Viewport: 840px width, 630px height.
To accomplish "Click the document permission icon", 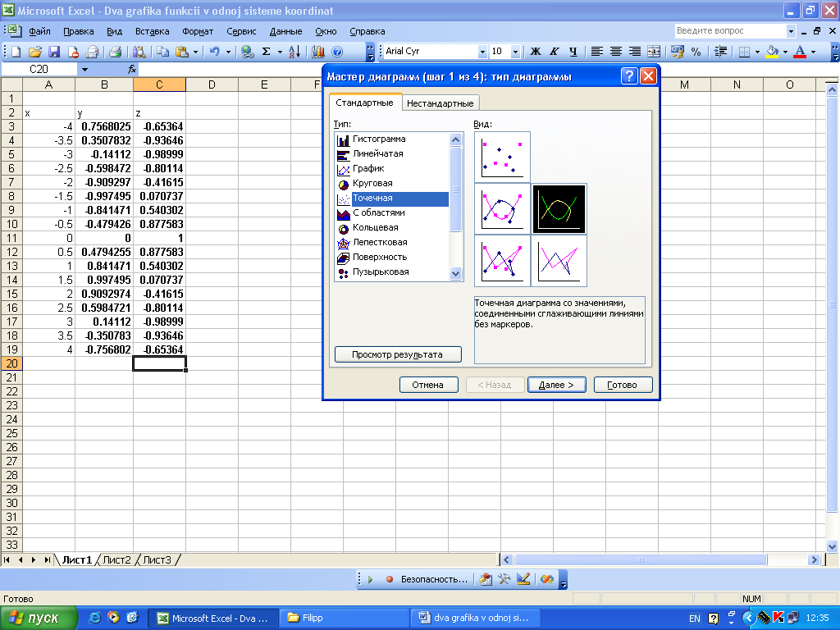I will [x=73, y=52].
